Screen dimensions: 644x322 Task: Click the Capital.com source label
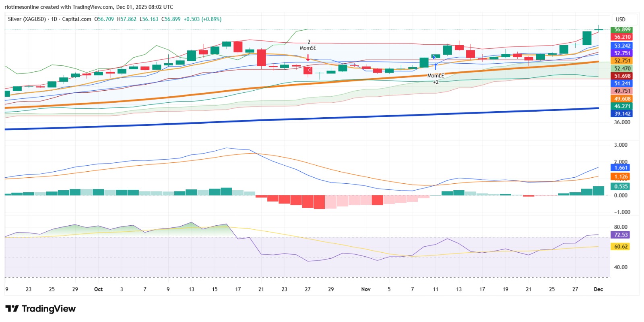click(x=77, y=19)
